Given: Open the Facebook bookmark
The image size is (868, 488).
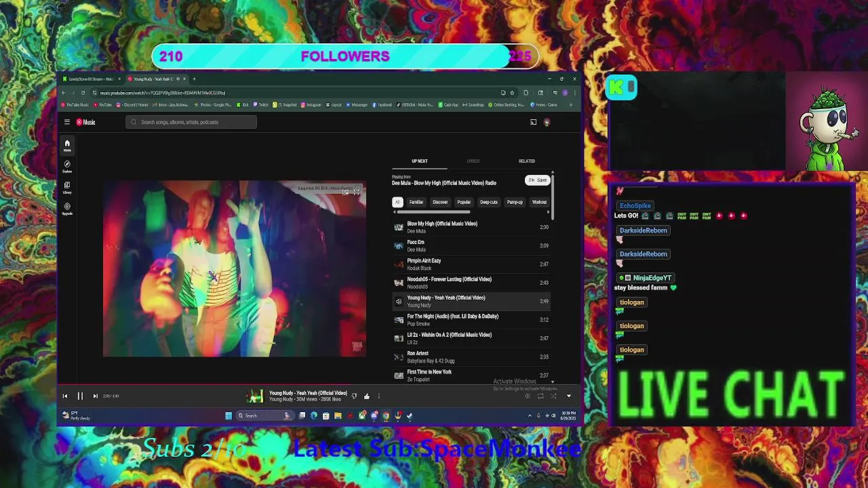Looking at the screenshot, I should coord(382,105).
